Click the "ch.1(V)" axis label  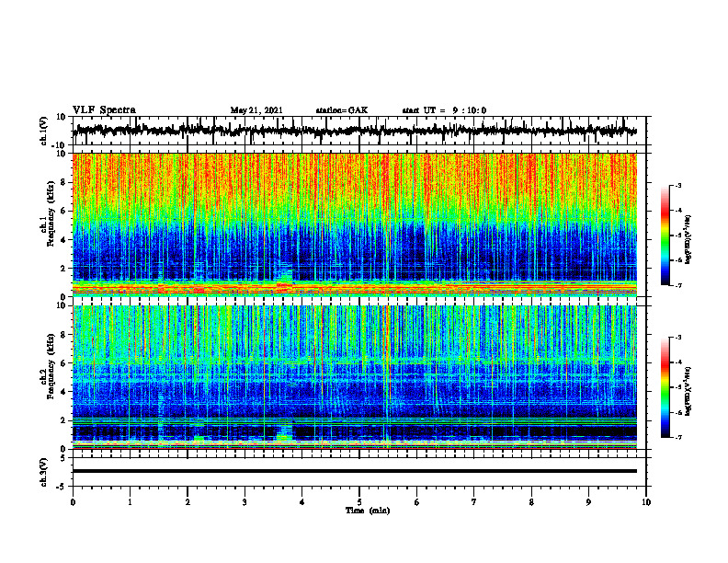click(44, 131)
